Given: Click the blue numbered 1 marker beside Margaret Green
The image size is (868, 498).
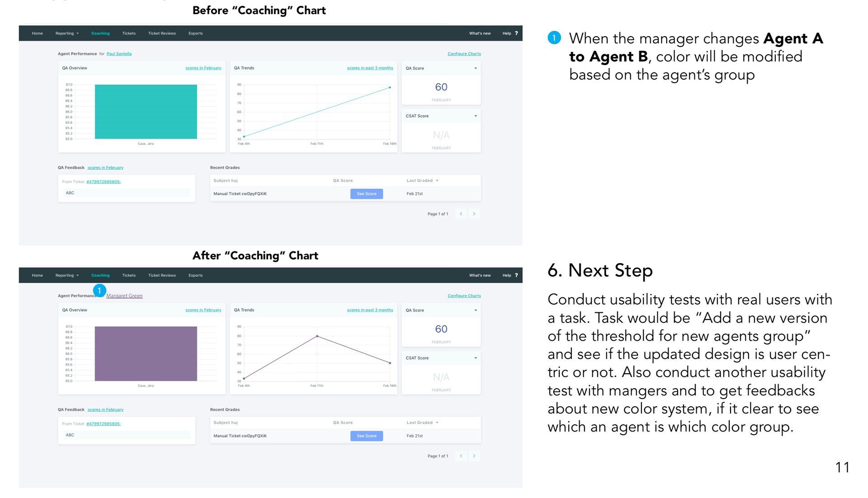Looking at the screenshot, I should (99, 291).
